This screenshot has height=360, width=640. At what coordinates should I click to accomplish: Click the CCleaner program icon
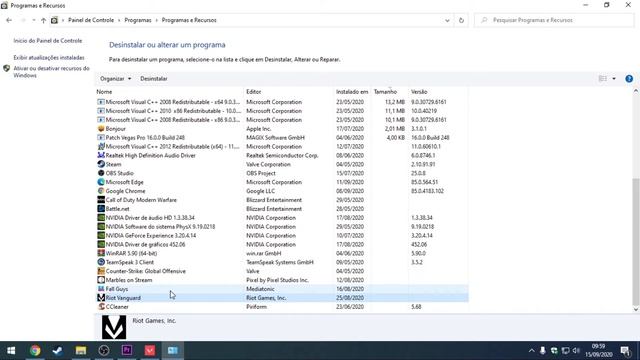[x=101, y=307]
